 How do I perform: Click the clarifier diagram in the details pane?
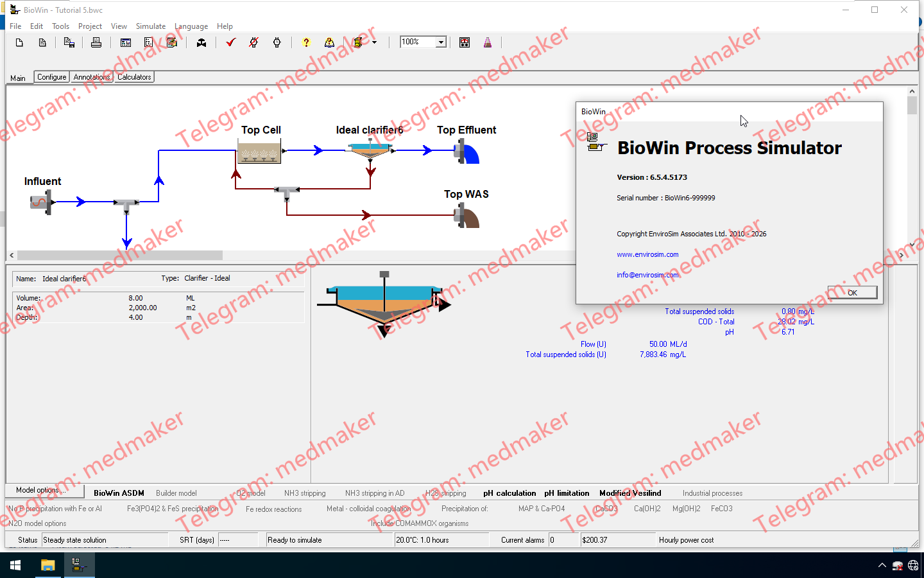pos(384,304)
